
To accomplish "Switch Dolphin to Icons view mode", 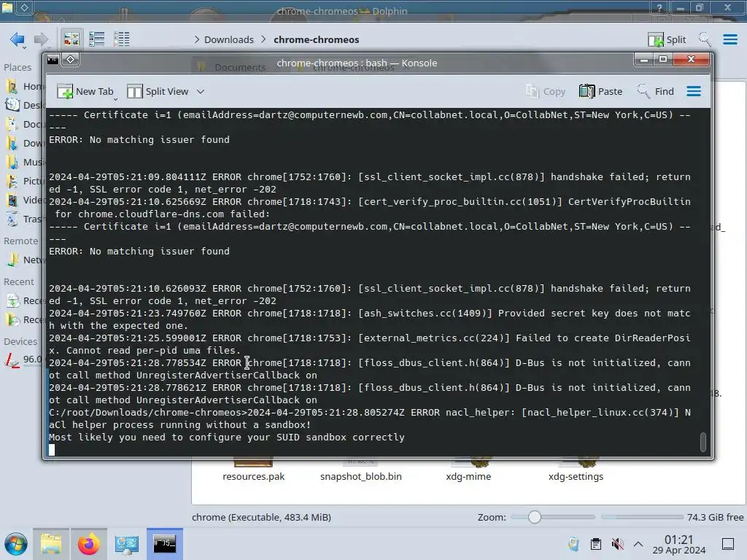I will point(71,39).
